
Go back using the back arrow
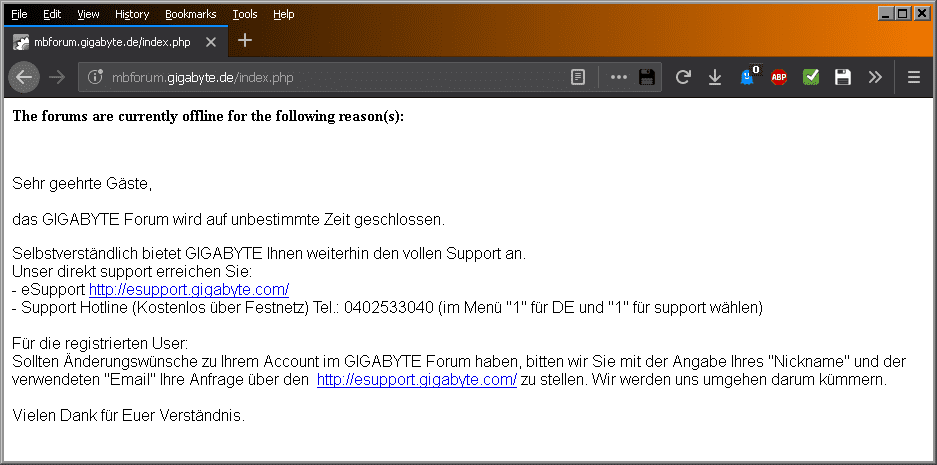(24, 77)
